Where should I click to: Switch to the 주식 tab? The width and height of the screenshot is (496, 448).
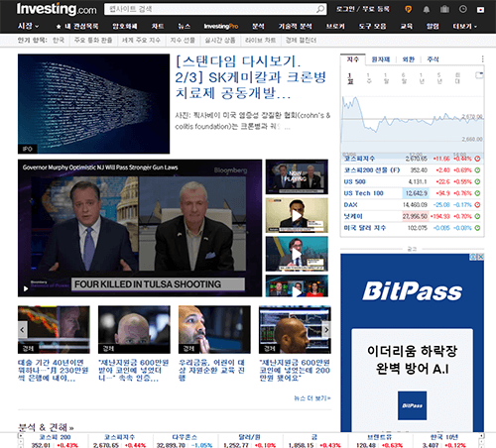click(433, 59)
